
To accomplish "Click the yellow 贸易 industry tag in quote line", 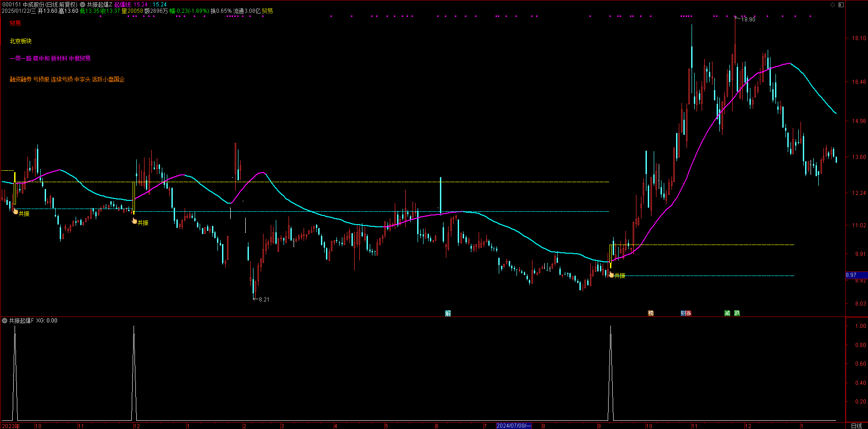I will (x=267, y=11).
